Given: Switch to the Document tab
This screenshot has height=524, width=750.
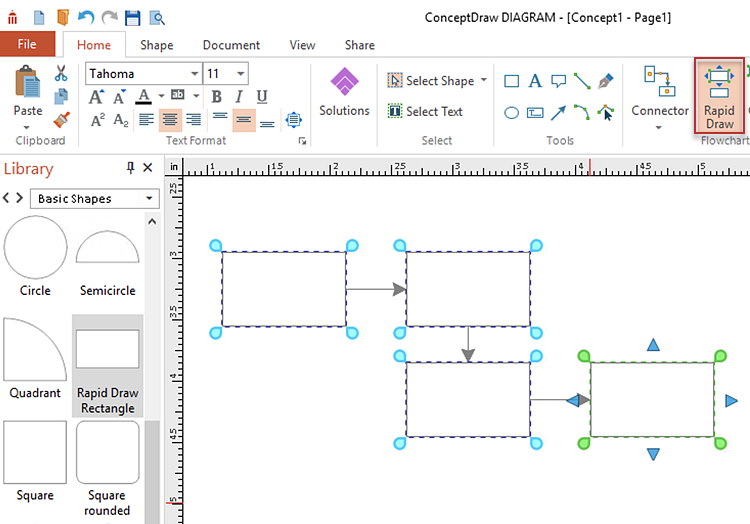Looking at the screenshot, I should click(232, 45).
